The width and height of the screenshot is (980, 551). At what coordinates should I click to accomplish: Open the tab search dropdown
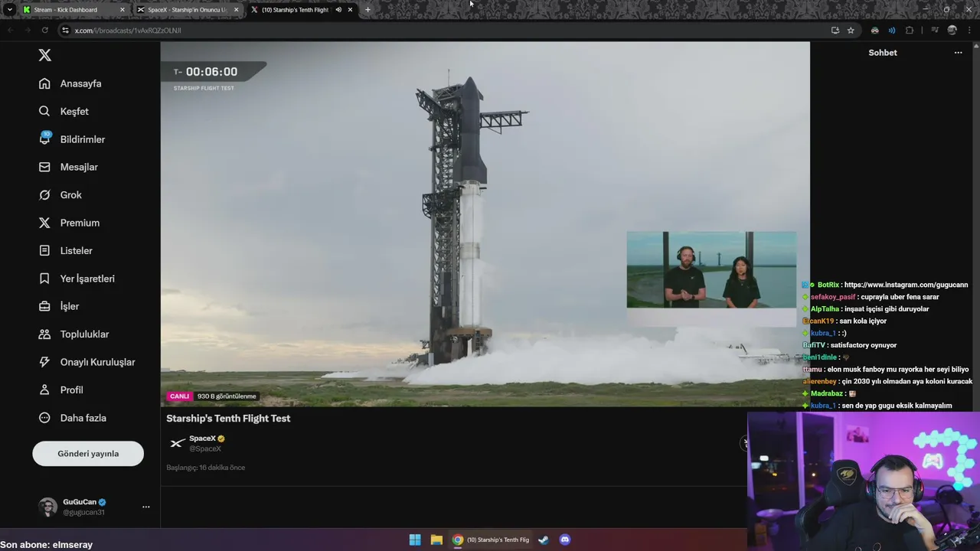coord(9,10)
